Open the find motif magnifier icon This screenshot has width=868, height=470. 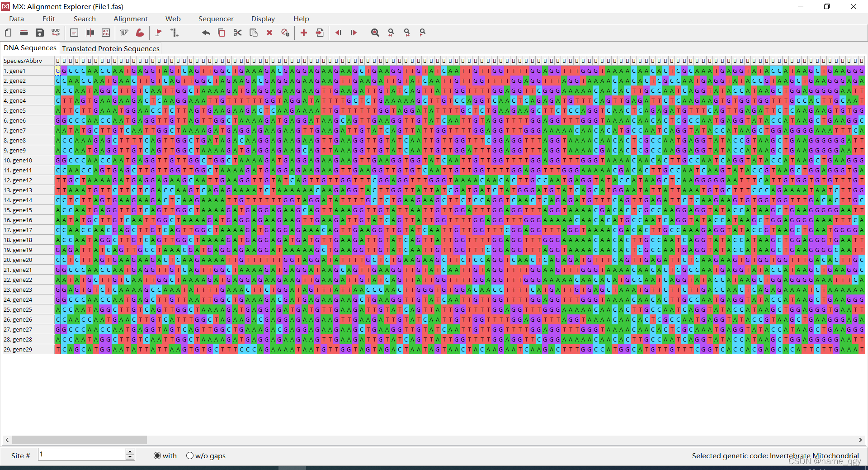[x=375, y=33]
